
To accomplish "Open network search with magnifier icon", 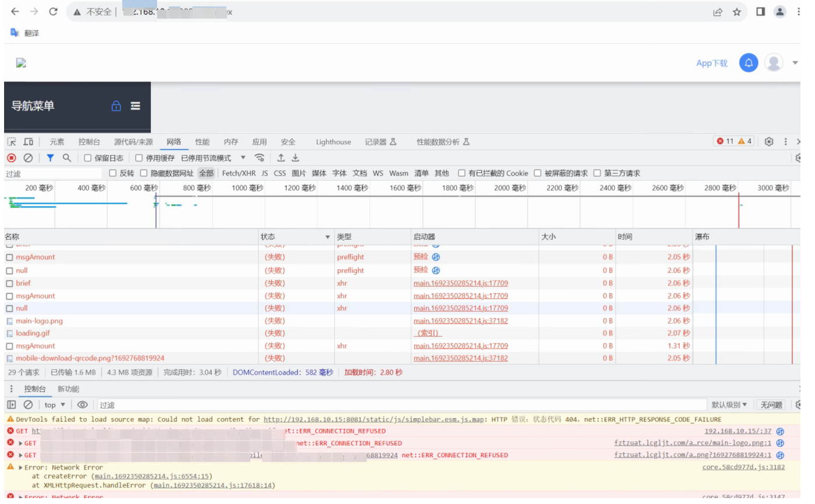I will click(67, 158).
